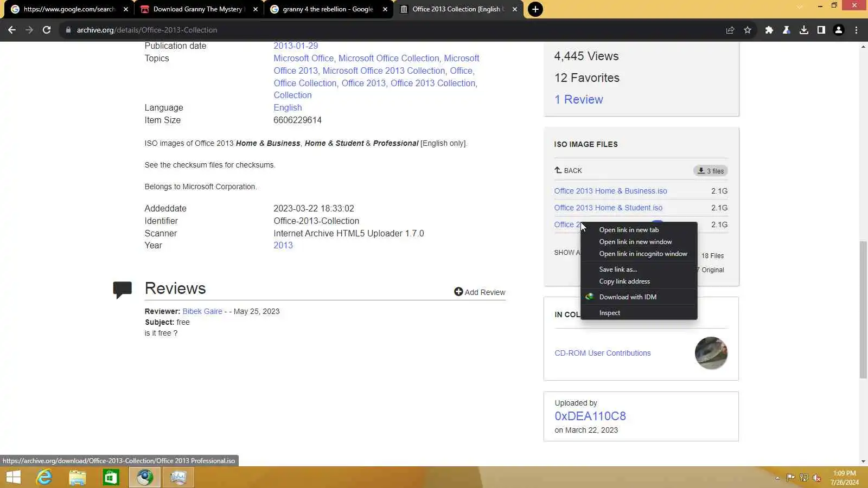Viewport: 868px width, 488px height.
Task: Switch to the granny 4 the rebellion tab
Action: click(328, 9)
